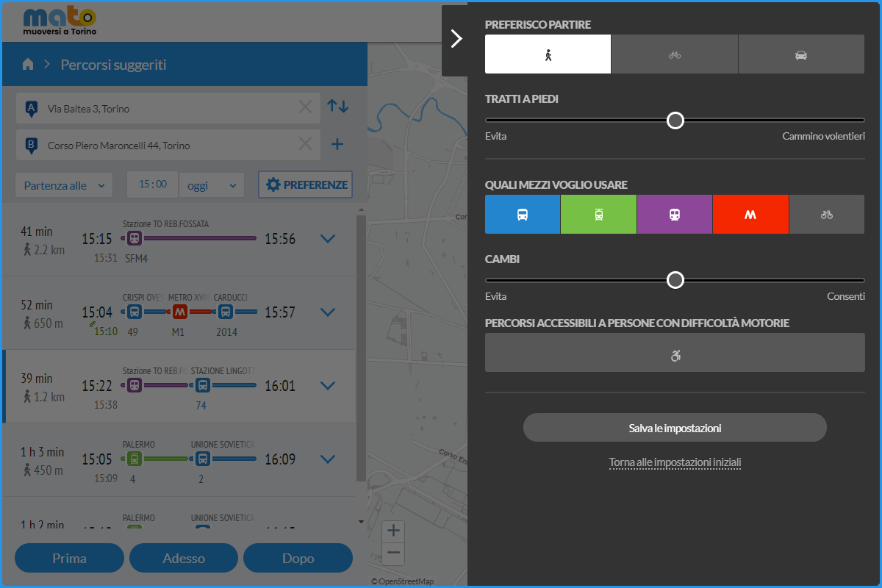The image size is (882, 588).
Task: Open the oggi date dropdown
Action: (x=211, y=185)
